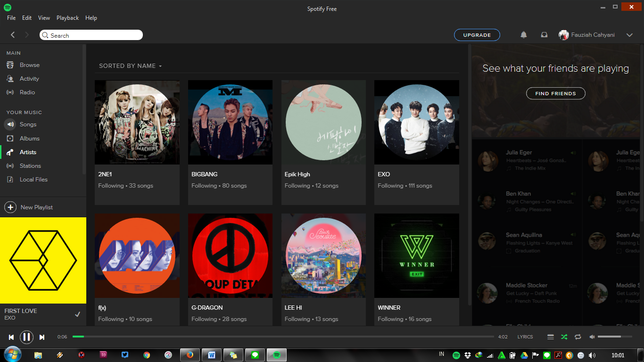Toggle the repeat button

[578, 337]
